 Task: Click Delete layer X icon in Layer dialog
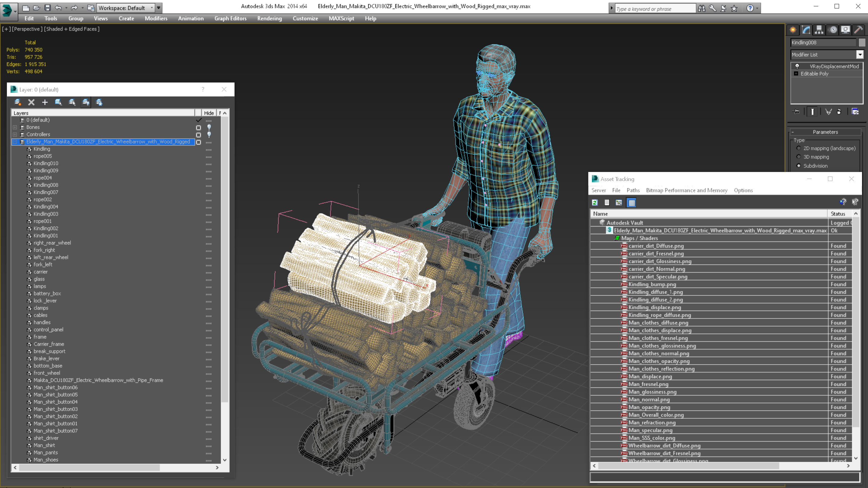tap(31, 102)
